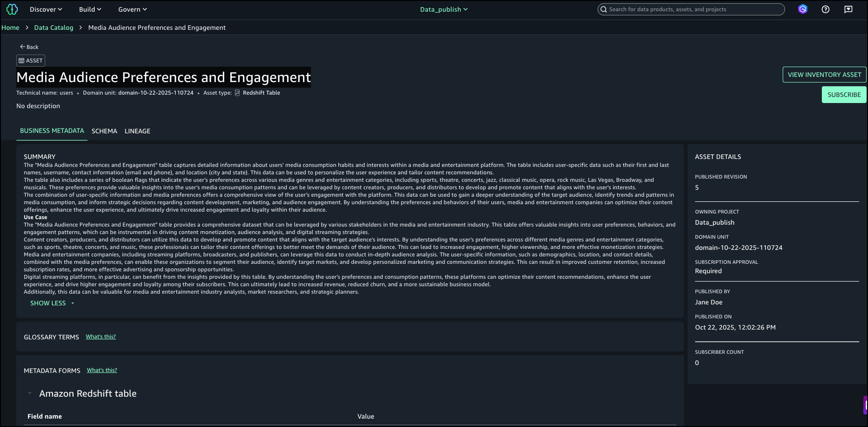Open What's this link for Glossary Terms

101,337
